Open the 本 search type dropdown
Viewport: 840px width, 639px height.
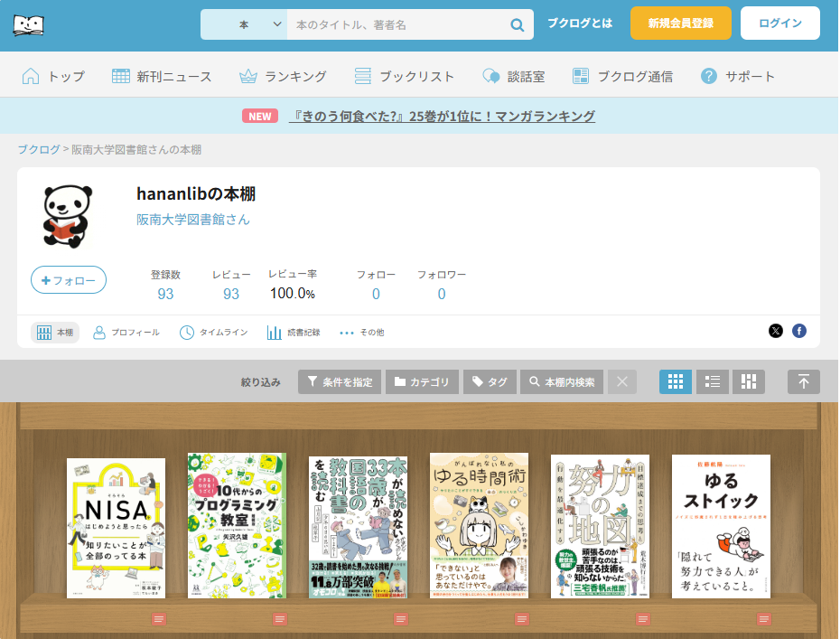coord(244,24)
